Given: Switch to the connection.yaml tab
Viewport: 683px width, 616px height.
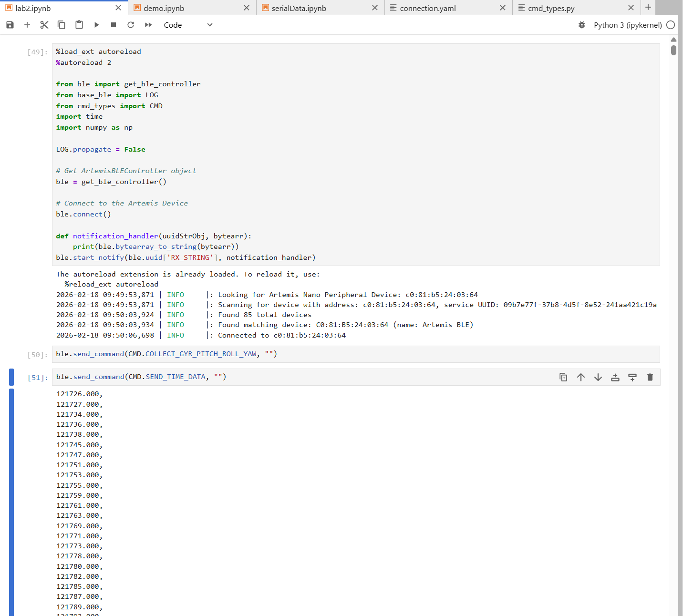Looking at the screenshot, I should [x=428, y=8].
